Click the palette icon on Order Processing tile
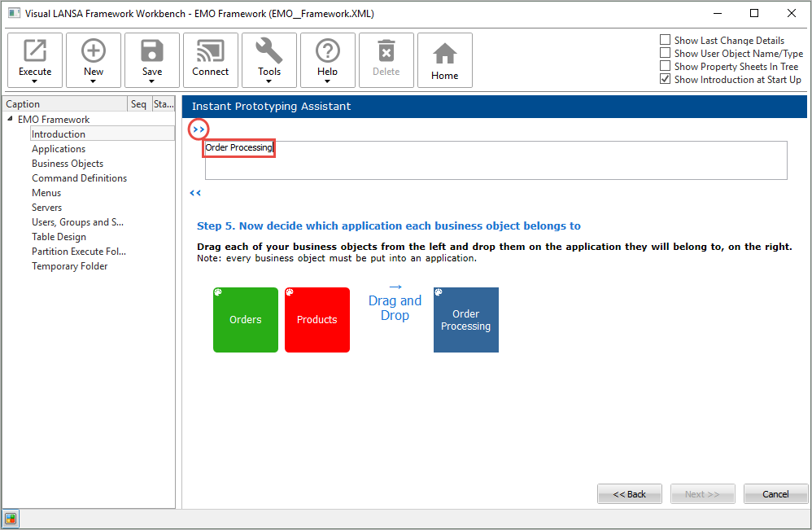 (438, 292)
